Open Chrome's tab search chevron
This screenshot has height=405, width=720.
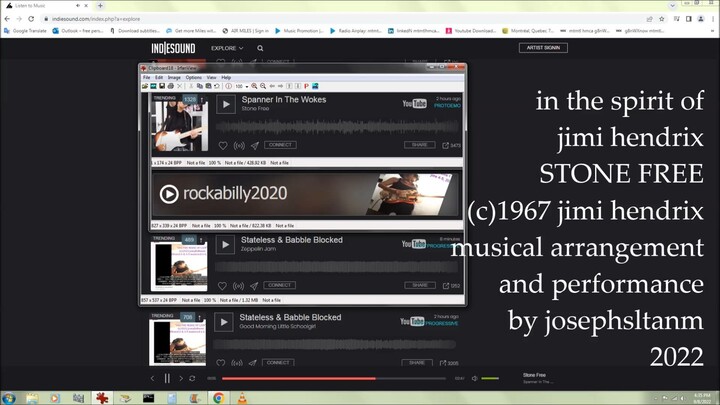(x=672, y=6)
